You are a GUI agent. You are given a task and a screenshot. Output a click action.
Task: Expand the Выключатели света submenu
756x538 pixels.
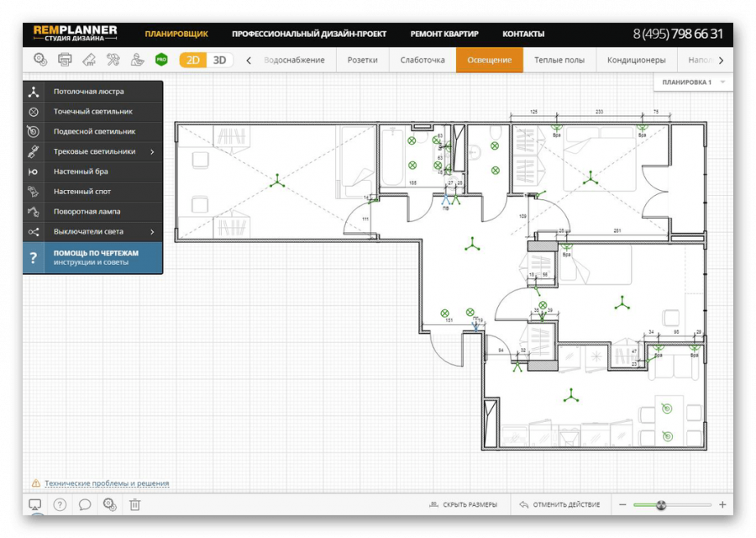(152, 232)
